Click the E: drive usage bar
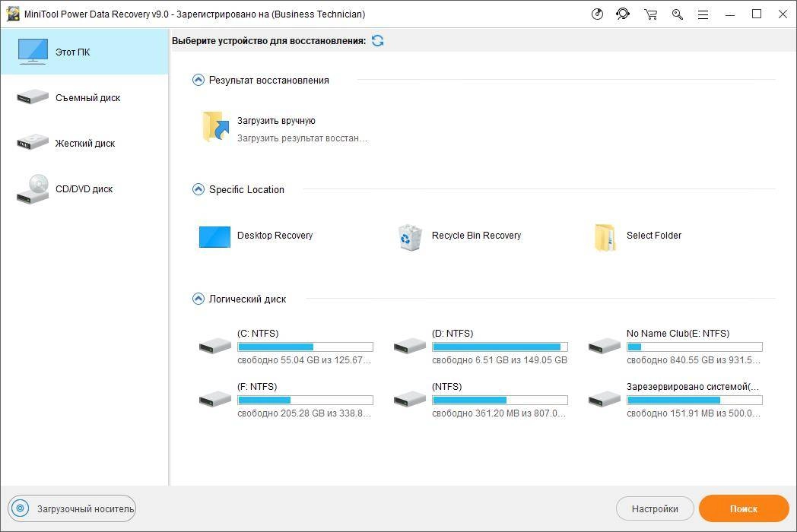The width and height of the screenshot is (797, 532). [695, 347]
